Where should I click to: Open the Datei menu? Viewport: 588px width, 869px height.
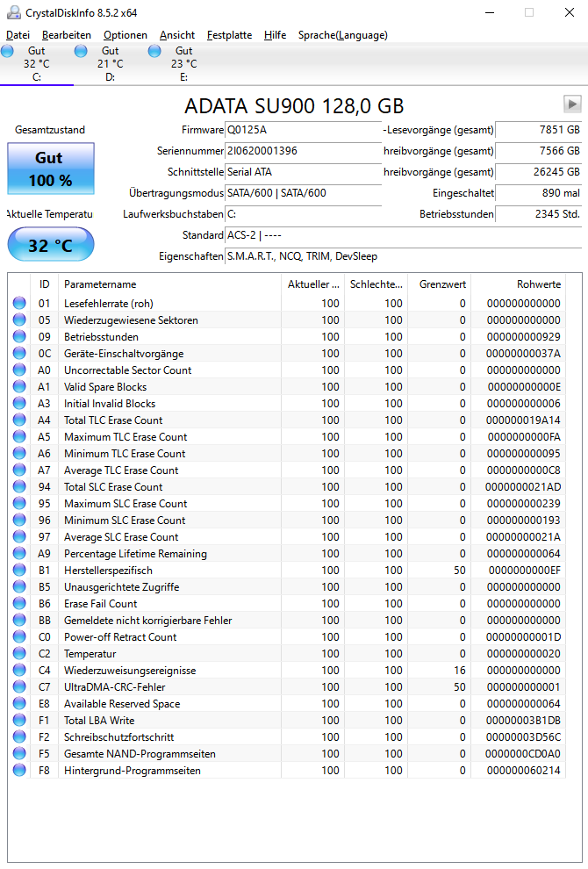point(18,35)
